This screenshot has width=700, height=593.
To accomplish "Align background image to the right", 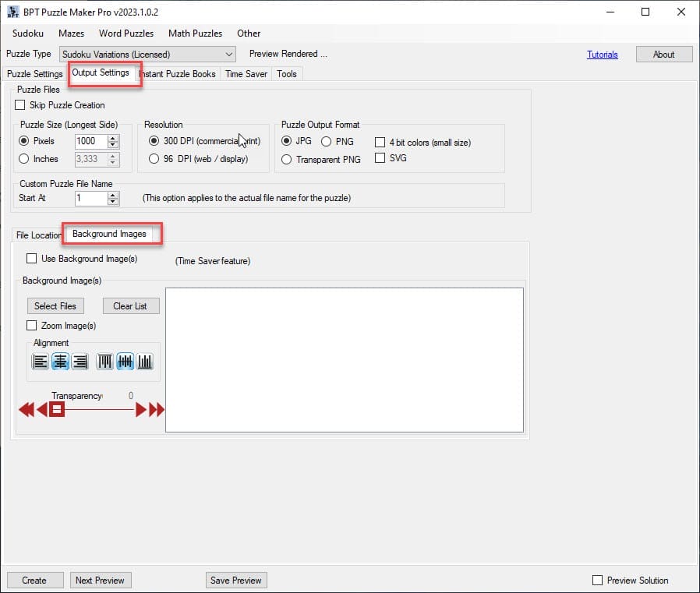I will (80, 362).
